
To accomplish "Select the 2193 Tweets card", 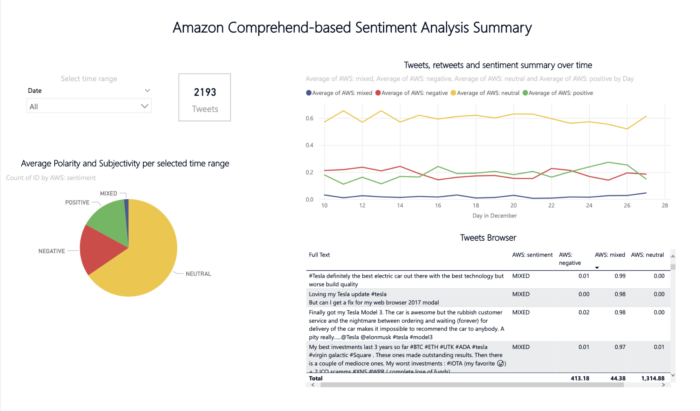I will (x=205, y=96).
